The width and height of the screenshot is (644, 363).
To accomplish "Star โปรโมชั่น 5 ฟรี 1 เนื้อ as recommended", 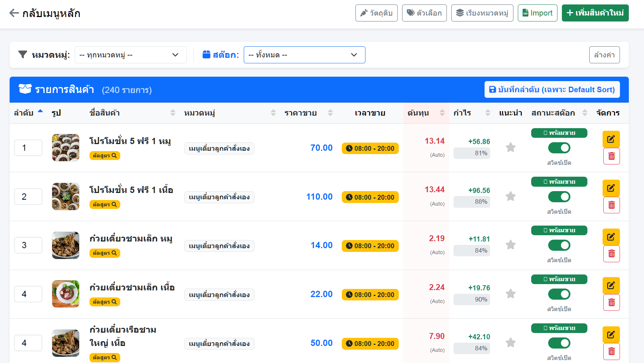I will pos(510,196).
